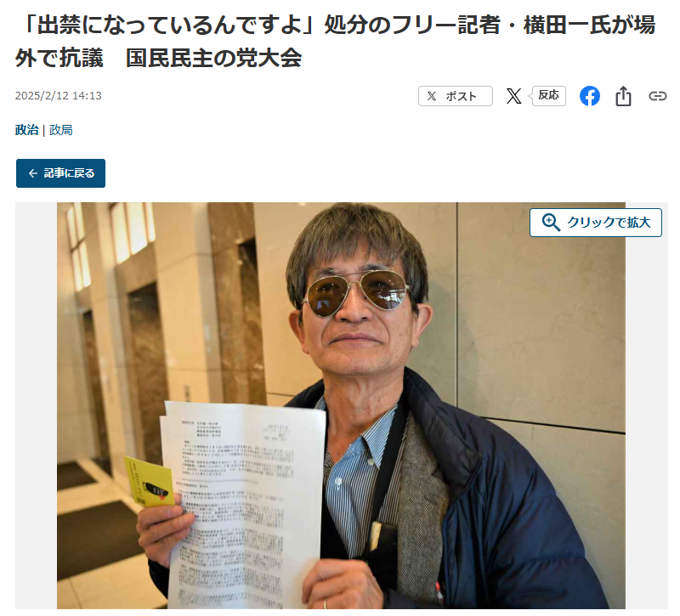The height and width of the screenshot is (616, 680).
Task: Open the photo of man holding documents
Action: (342, 405)
